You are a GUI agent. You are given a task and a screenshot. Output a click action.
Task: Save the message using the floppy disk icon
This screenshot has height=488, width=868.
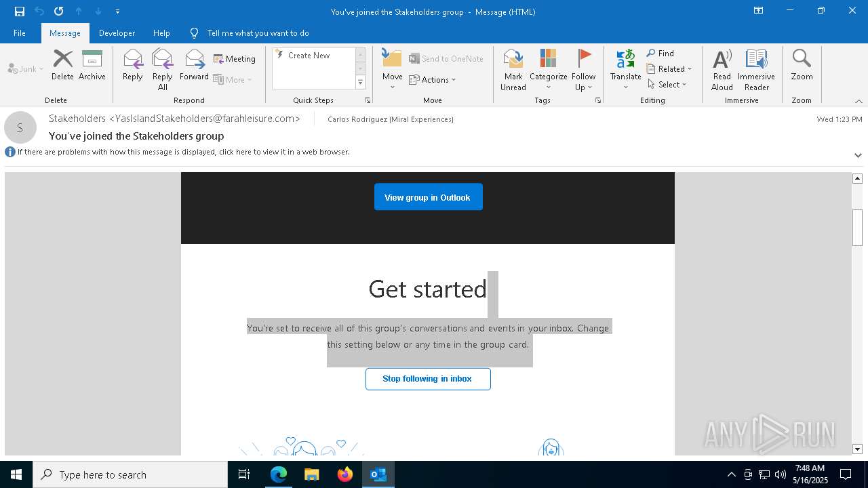point(20,12)
